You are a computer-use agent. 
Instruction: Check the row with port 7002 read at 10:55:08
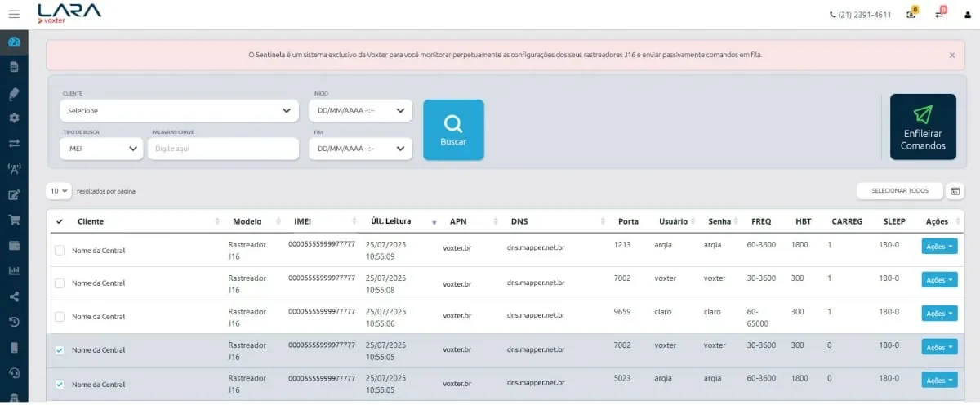point(60,283)
